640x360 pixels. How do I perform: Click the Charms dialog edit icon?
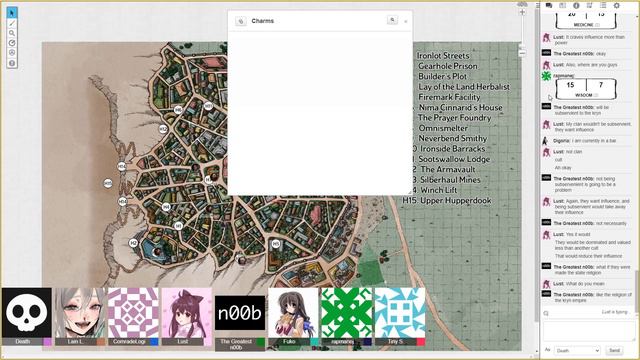(x=241, y=21)
